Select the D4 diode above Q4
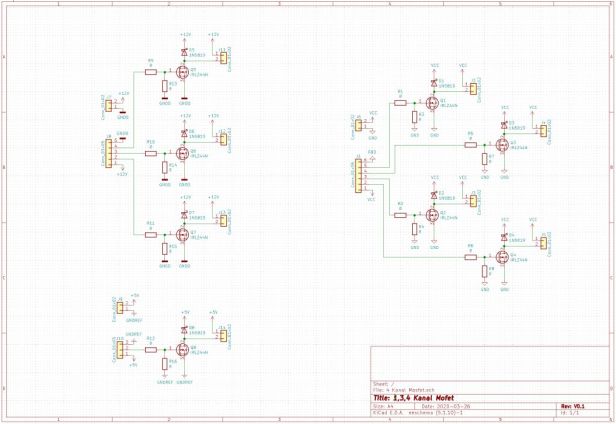 (504, 236)
